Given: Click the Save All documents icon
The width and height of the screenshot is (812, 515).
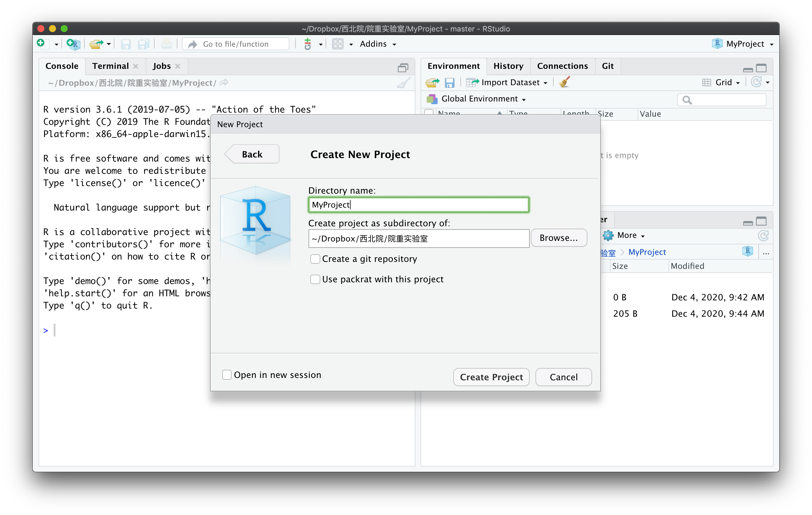Looking at the screenshot, I should coord(143,44).
